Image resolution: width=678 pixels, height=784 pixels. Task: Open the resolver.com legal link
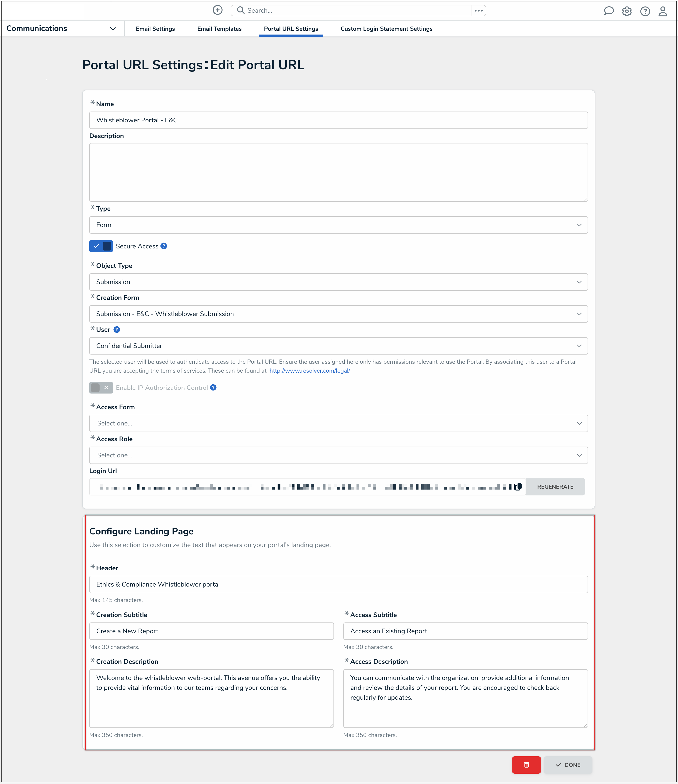pos(310,371)
